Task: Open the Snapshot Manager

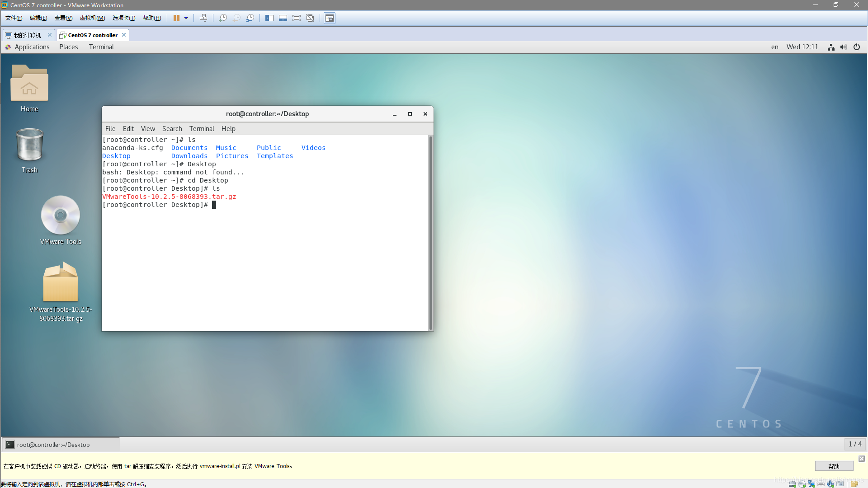Action: tap(250, 18)
